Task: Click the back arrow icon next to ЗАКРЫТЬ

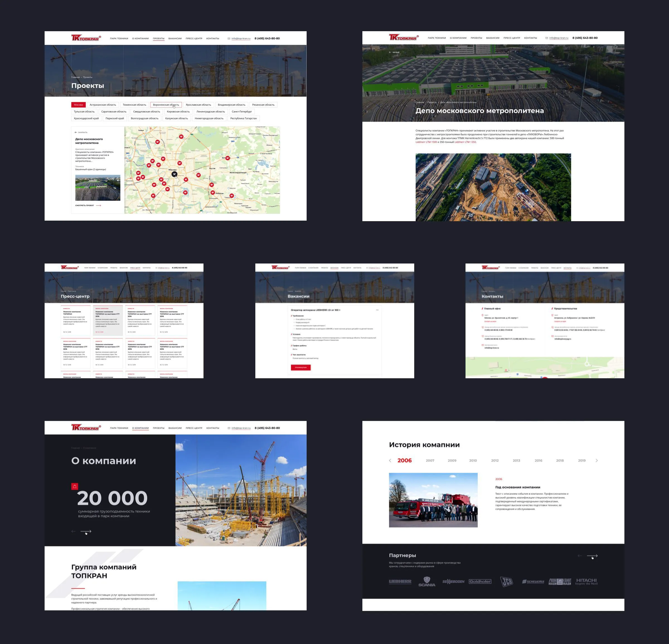Action: [x=76, y=132]
